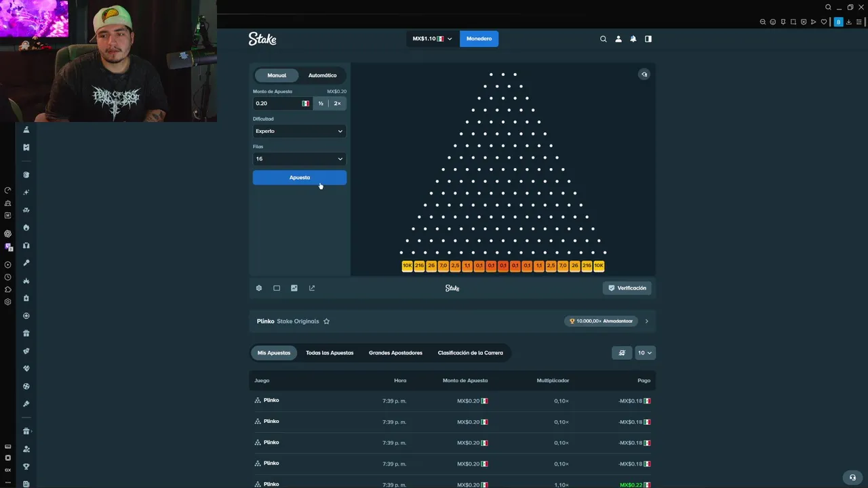
Task: Click the Multiplicador column header
Action: (553, 380)
